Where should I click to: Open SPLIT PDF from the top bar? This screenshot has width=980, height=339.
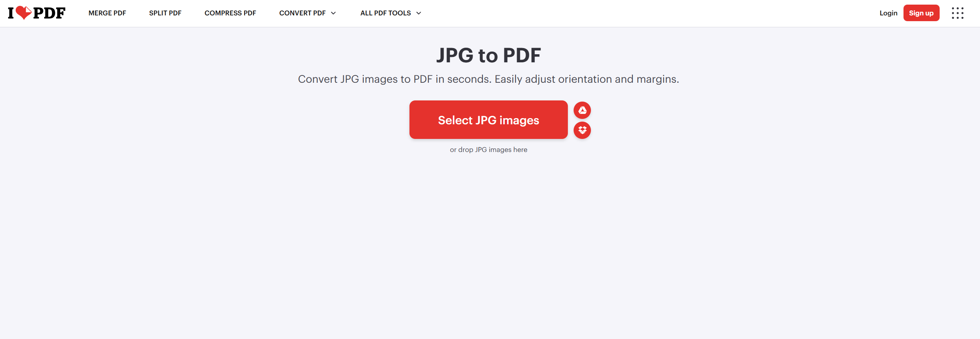tap(165, 13)
